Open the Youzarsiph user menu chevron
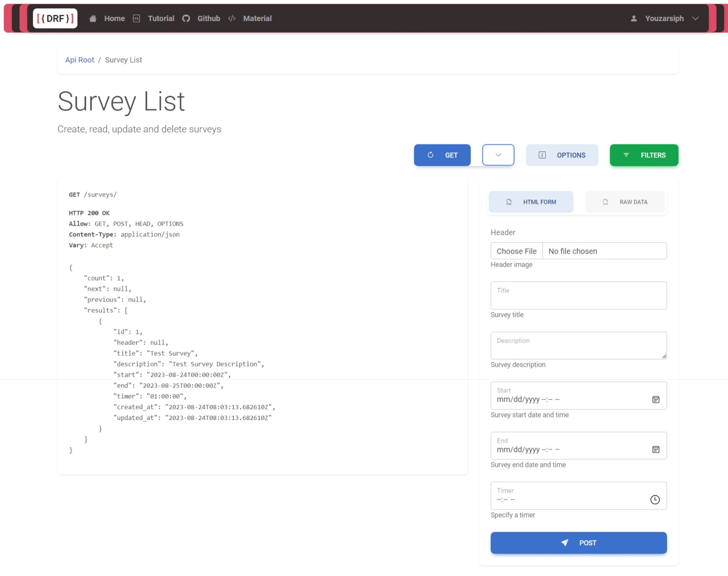 tap(695, 18)
